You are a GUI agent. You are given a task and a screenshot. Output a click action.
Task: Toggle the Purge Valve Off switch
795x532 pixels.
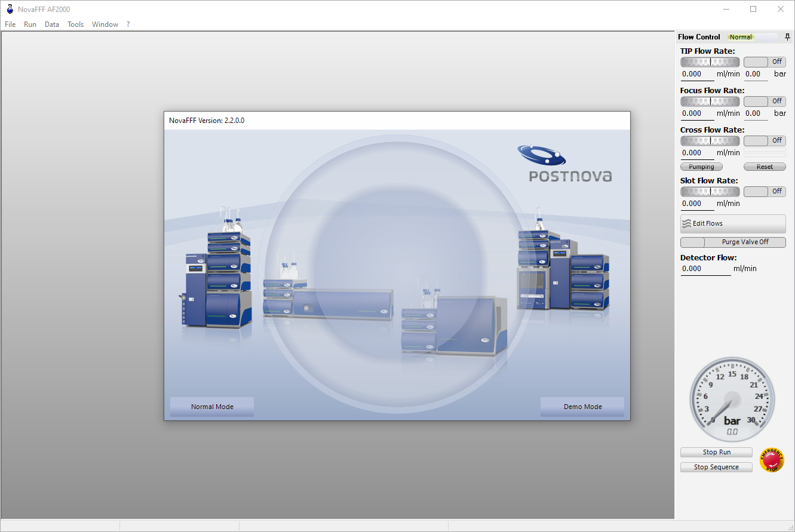click(x=733, y=242)
